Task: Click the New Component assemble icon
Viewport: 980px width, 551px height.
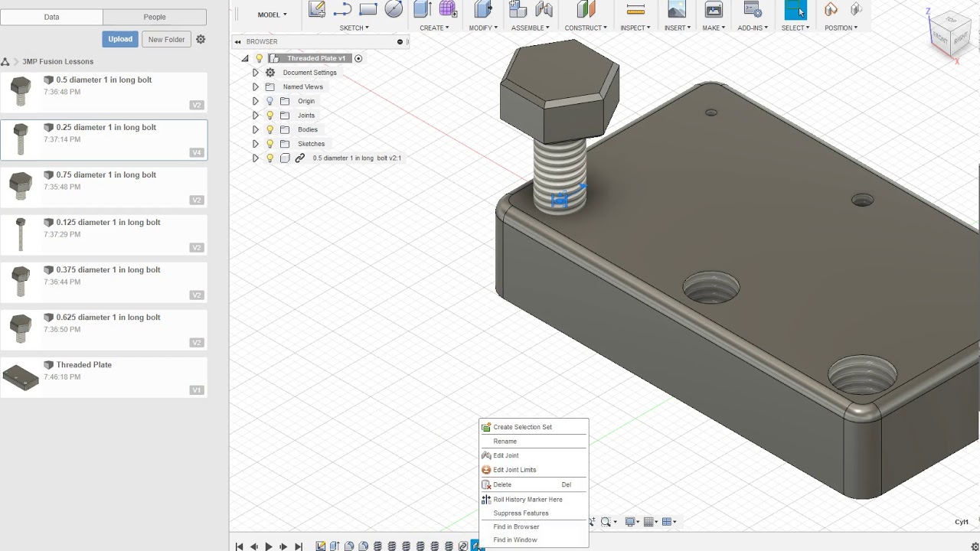Action: 518,9
